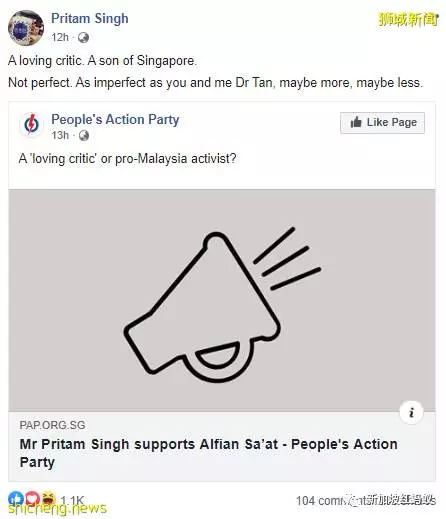The width and height of the screenshot is (446, 519).
Task: Click the thumbs-up icon in Like Page
Action: (356, 122)
